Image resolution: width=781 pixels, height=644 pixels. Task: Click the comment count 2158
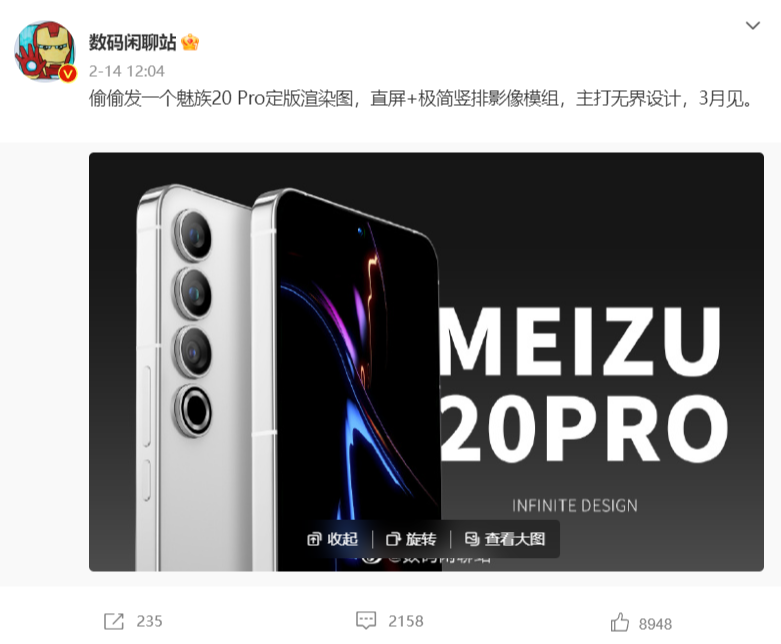[x=406, y=621]
